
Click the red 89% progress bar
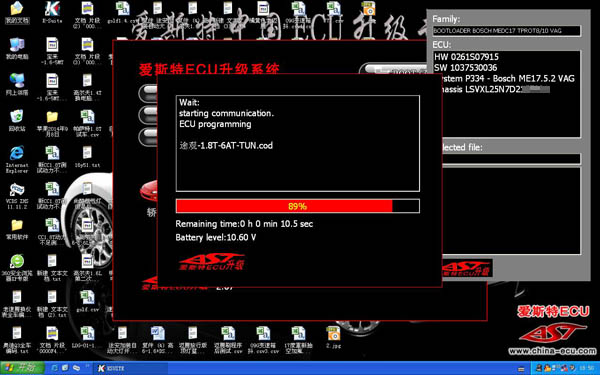[297, 206]
